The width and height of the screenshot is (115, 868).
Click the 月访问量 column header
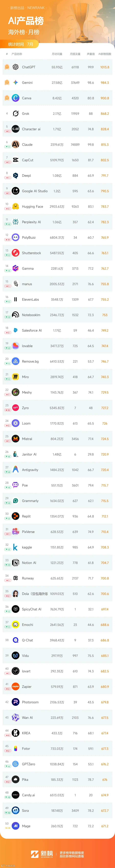(57, 54)
